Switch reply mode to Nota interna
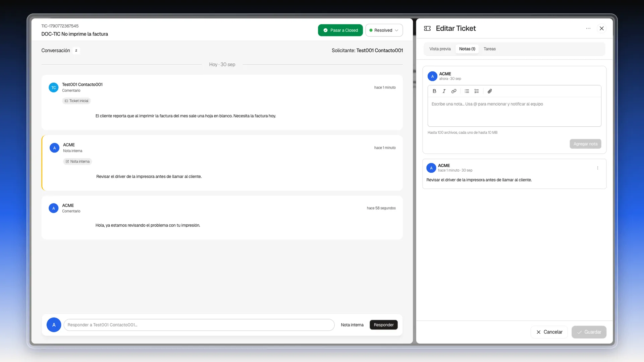The image size is (644, 362). 352,325
